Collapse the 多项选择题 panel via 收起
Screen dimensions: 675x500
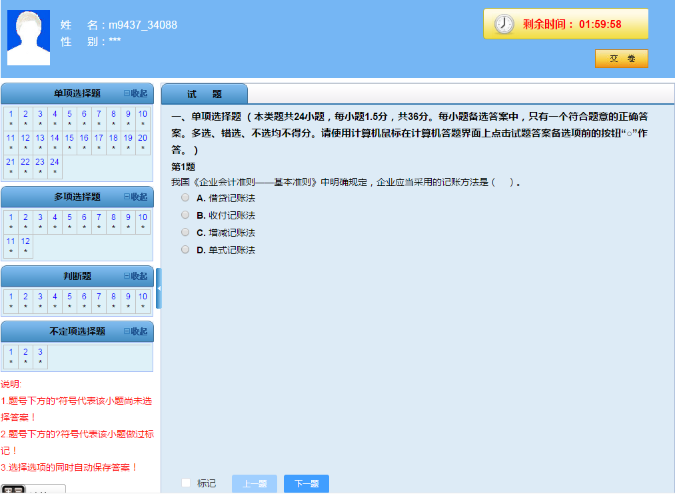pos(136,197)
